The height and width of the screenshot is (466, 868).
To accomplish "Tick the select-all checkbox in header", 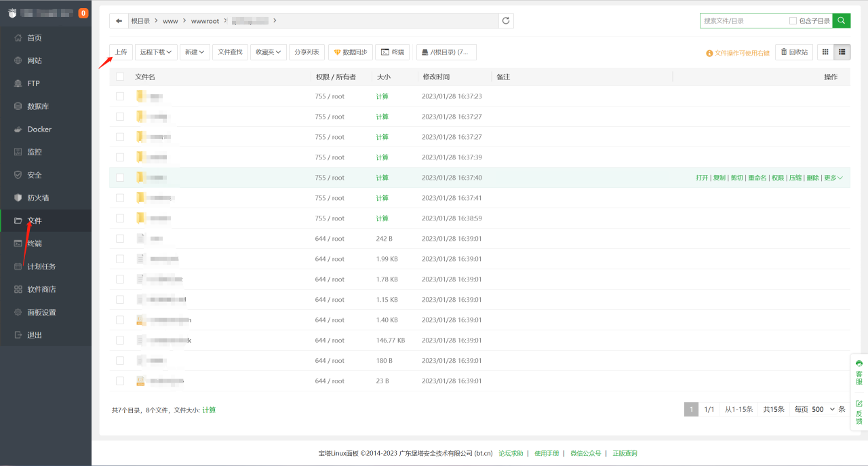I will coord(120,77).
